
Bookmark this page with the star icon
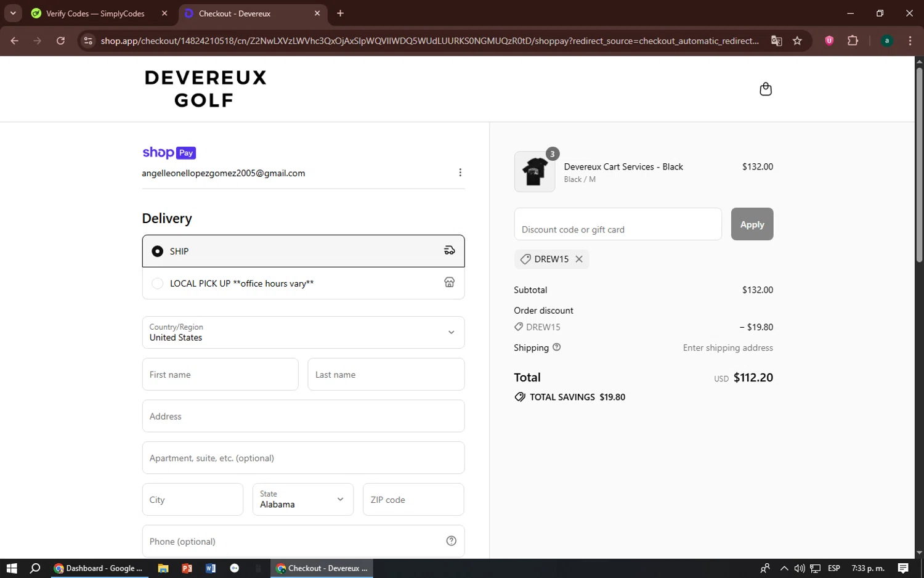[x=797, y=41]
